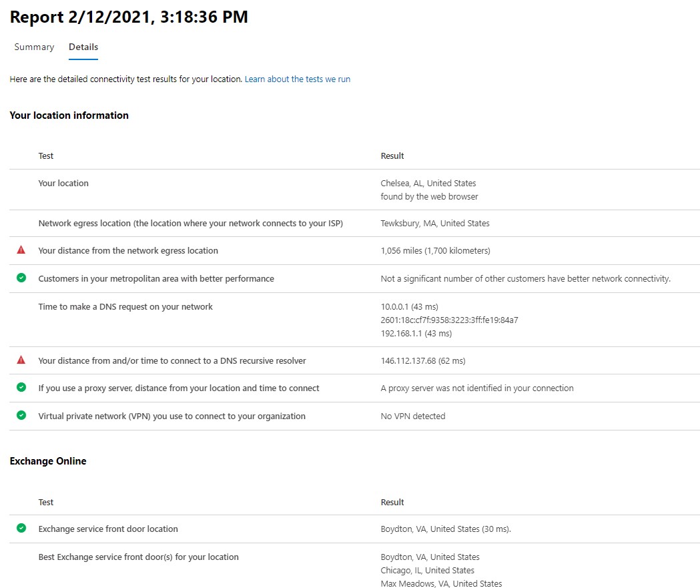Viewport: 700px width, 588px height.
Task: Click the 146.112.137.68 DNS resolver result
Action: (x=423, y=361)
